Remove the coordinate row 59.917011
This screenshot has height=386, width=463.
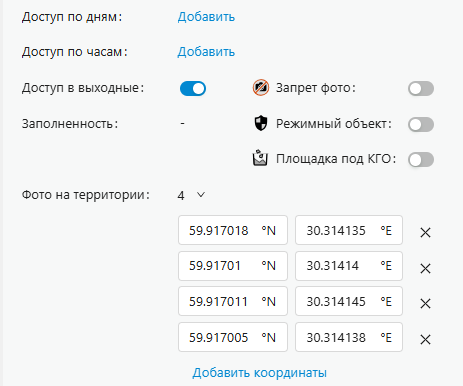click(425, 303)
